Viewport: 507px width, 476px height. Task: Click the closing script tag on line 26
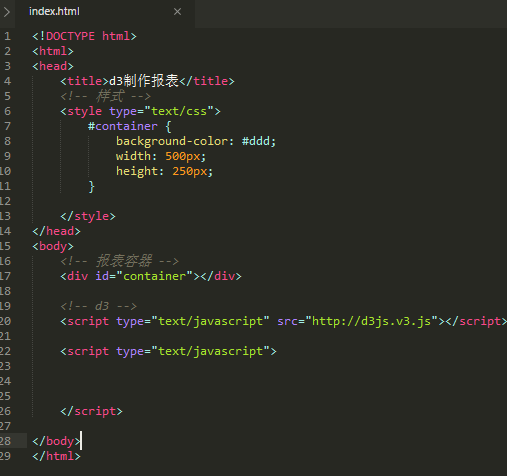pos(91,411)
